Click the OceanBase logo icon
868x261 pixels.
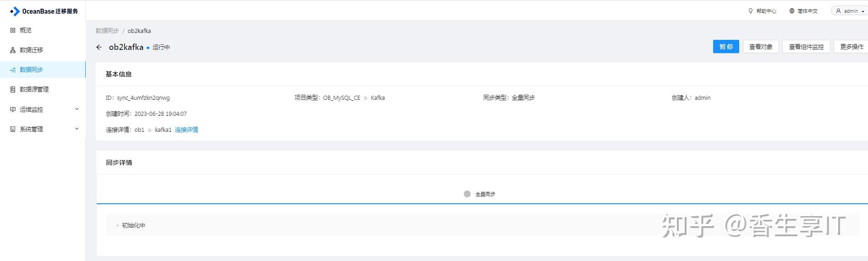tap(15, 11)
